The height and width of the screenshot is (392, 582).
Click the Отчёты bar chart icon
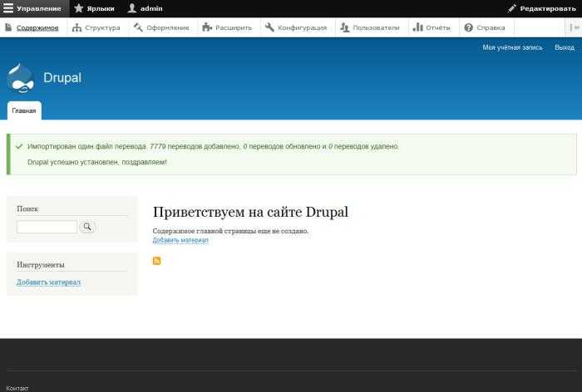click(418, 27)
